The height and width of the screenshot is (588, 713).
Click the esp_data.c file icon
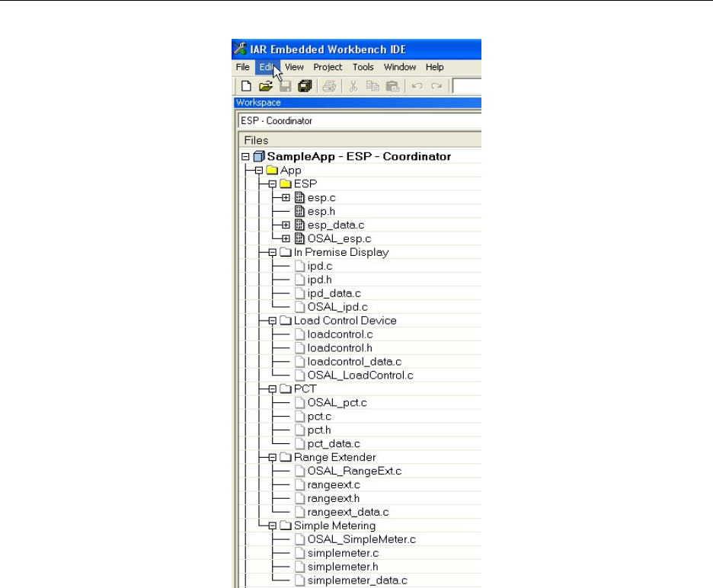coord(299,225)
